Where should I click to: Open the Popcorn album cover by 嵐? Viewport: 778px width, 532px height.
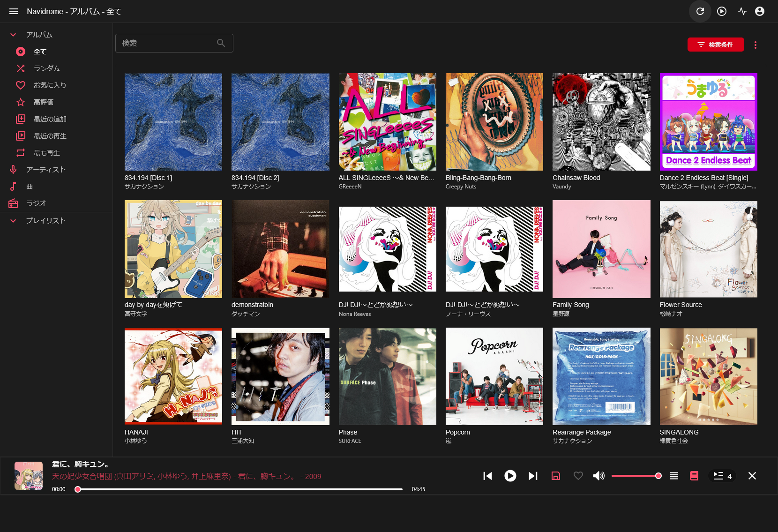pos(494,376)
